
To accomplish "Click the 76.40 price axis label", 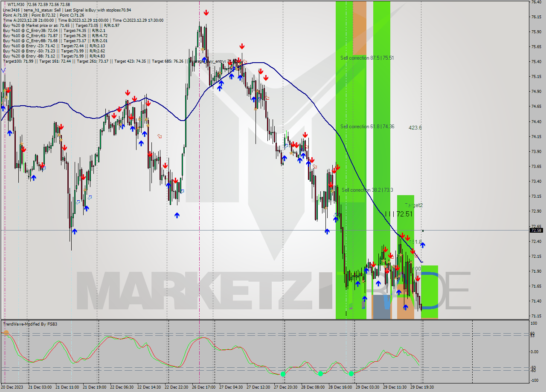I will coord(536,2).
